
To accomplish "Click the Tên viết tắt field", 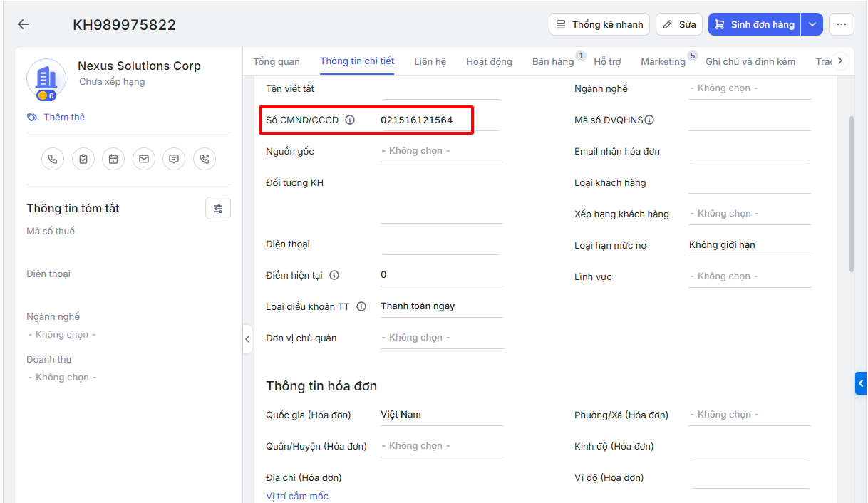I will [x=441, y=89].
